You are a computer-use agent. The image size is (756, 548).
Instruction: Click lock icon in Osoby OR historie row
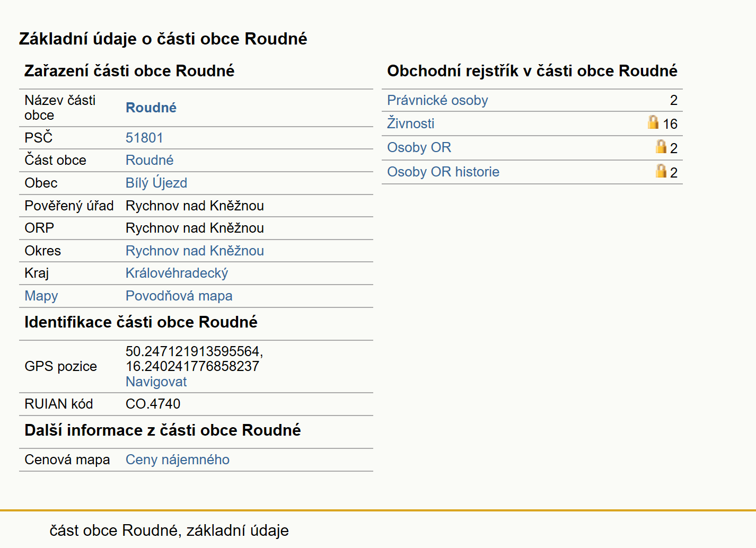click(x=661, y=171)
